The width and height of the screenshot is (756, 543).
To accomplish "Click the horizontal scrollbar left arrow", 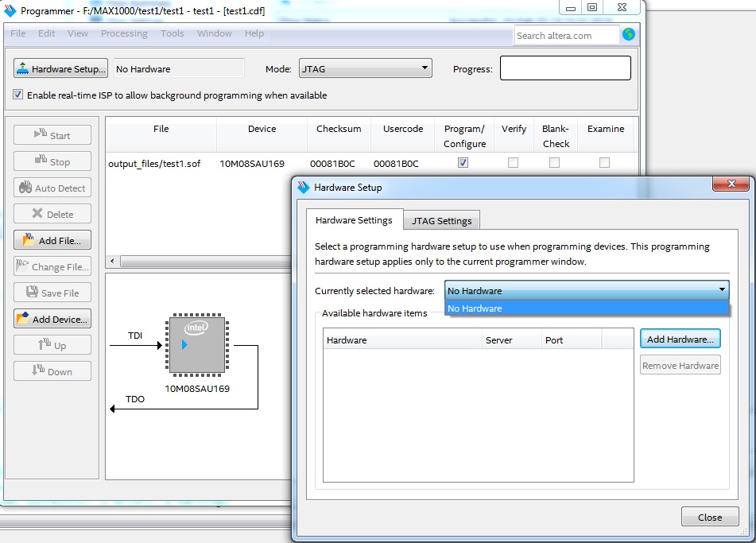I will coord(112,261).
